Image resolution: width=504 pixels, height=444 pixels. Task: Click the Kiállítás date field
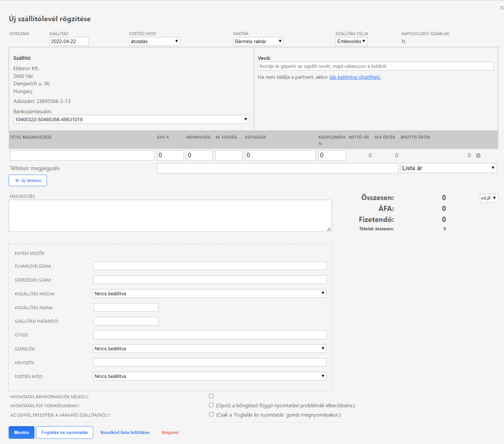click(x=69, y=41)
